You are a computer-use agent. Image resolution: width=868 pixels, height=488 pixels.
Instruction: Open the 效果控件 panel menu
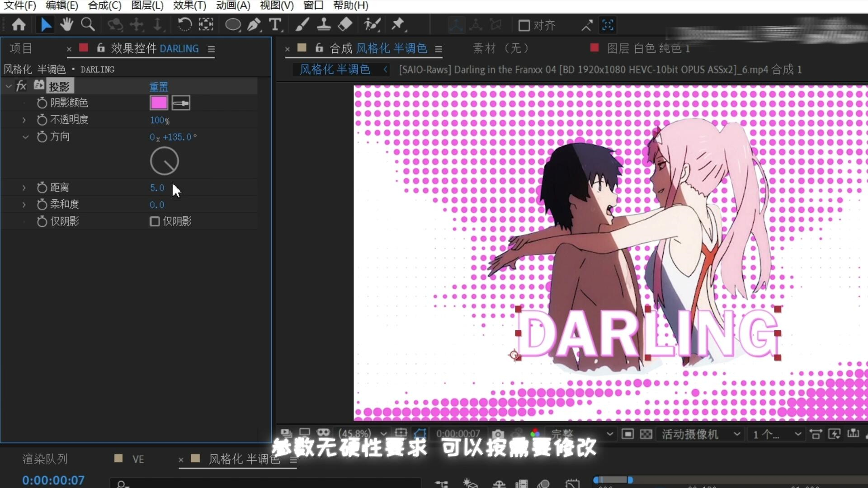[x=211, y=48]
